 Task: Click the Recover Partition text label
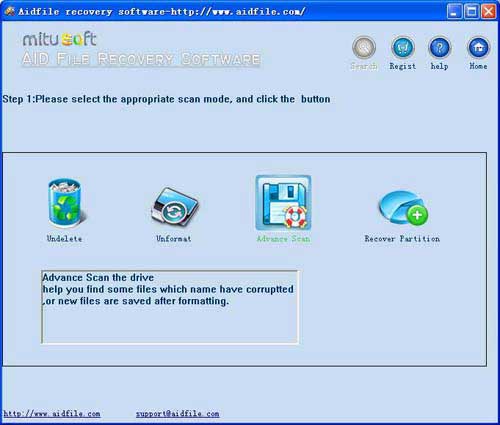(402, 239)
